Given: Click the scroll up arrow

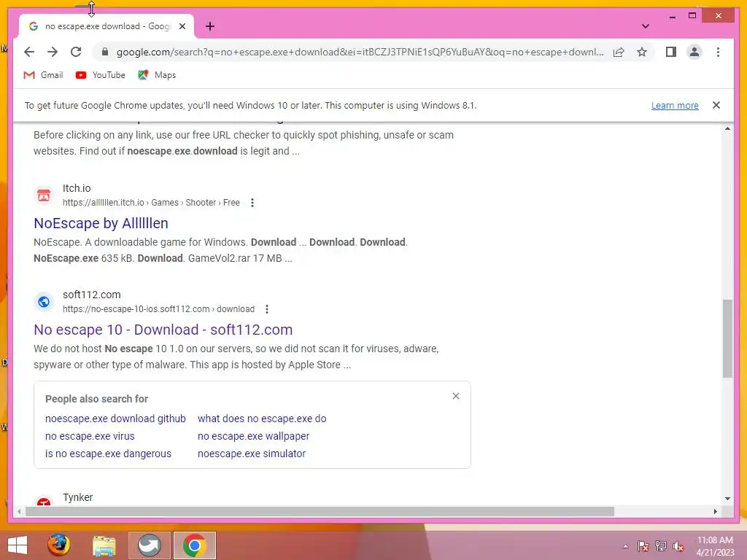Looking at the screenshot, I should tap(727, 128).
